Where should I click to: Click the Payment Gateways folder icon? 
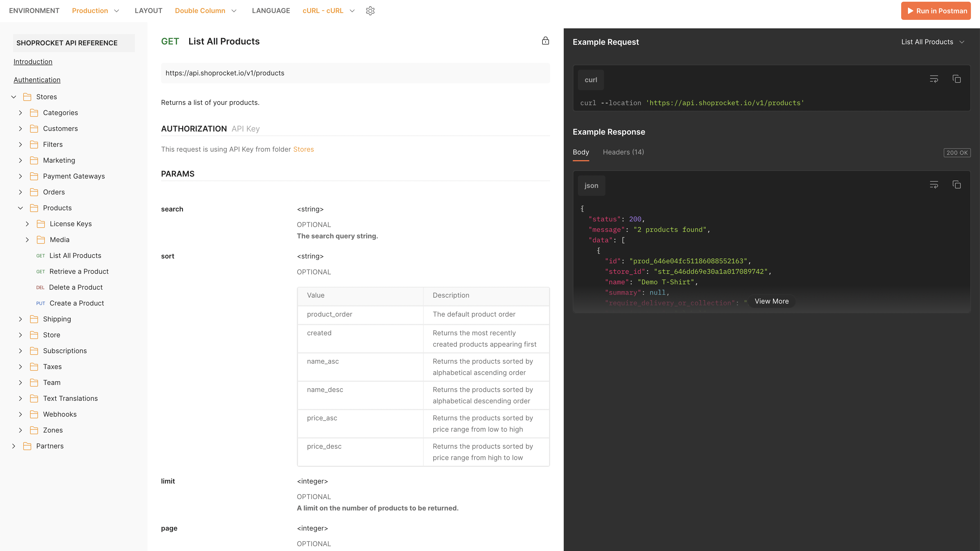point(34,177)
